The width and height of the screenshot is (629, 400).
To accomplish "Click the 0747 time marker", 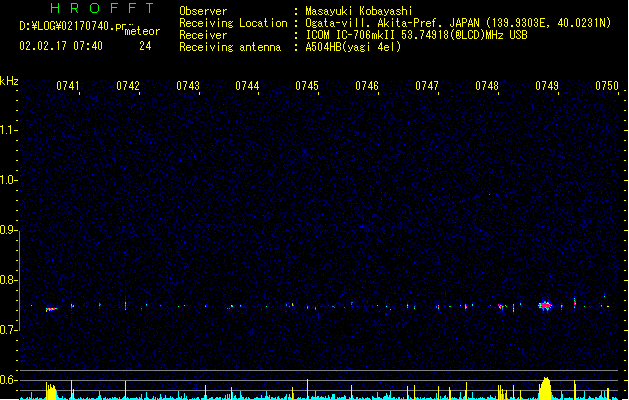I will tap(427, 86).
